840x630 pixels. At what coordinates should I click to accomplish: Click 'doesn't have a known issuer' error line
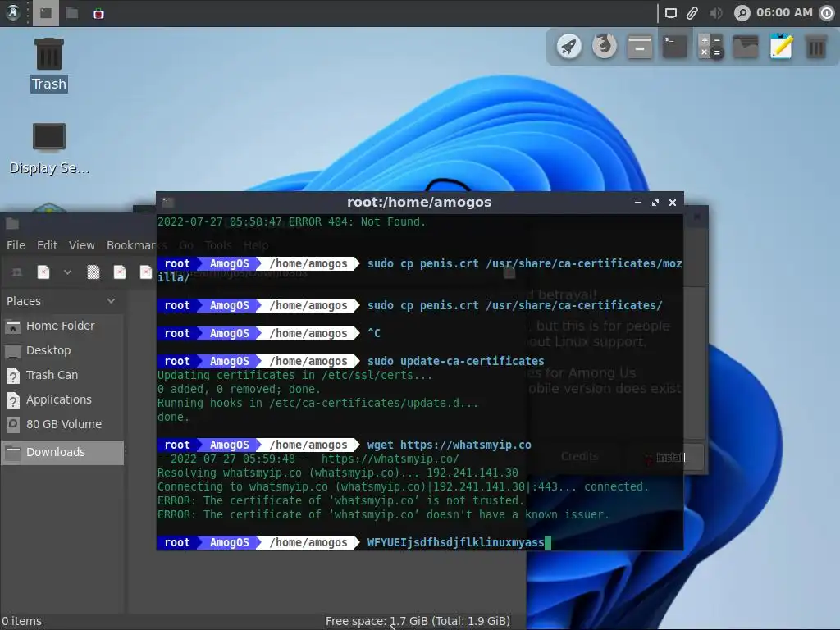tap(384, 514)
